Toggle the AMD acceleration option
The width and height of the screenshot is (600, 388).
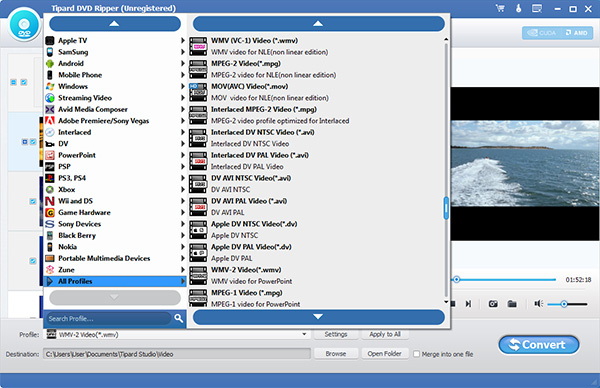[x=577, y=33]
